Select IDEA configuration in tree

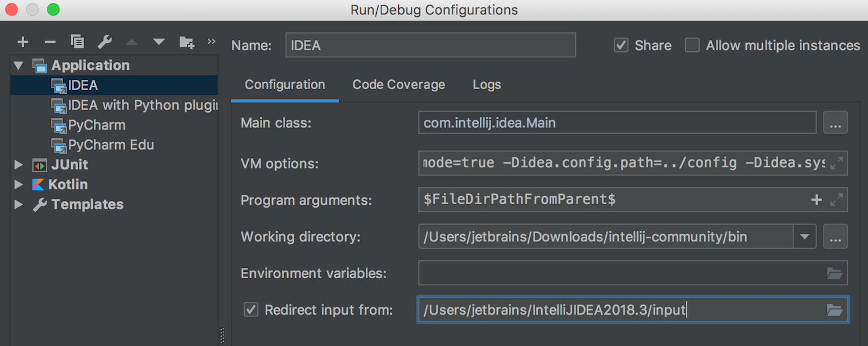point(114,86)
